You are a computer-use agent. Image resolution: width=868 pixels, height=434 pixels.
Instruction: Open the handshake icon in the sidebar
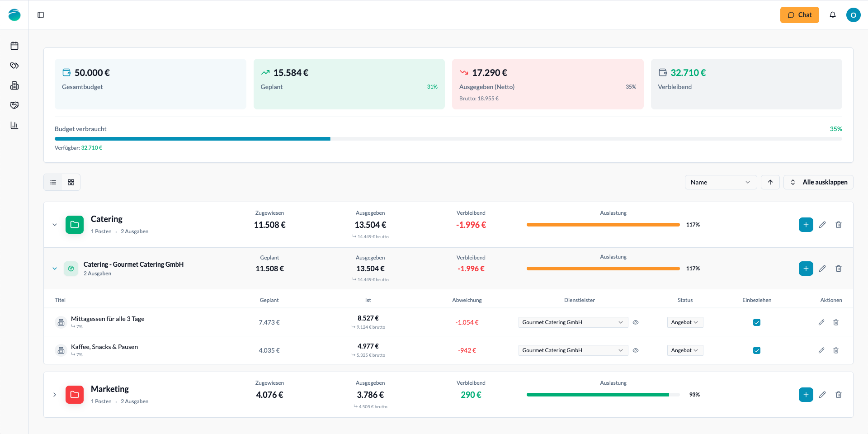tap(14, 105)
